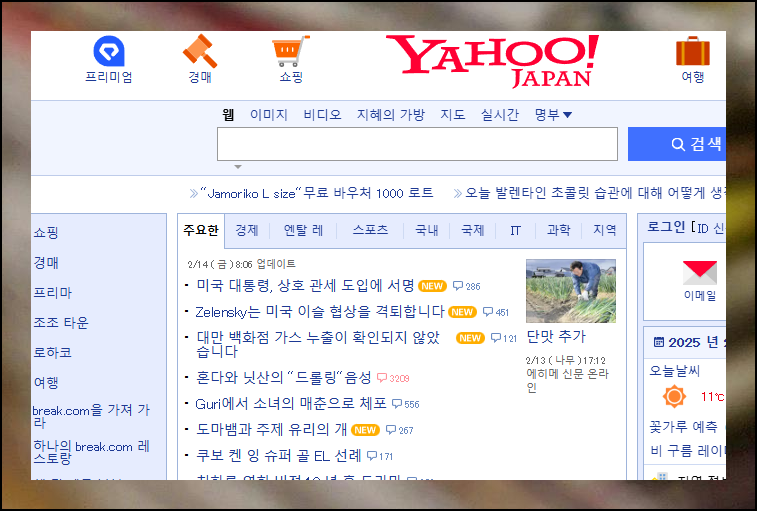Open sidebar link break.com을 가져 가라

coord(91,416)
